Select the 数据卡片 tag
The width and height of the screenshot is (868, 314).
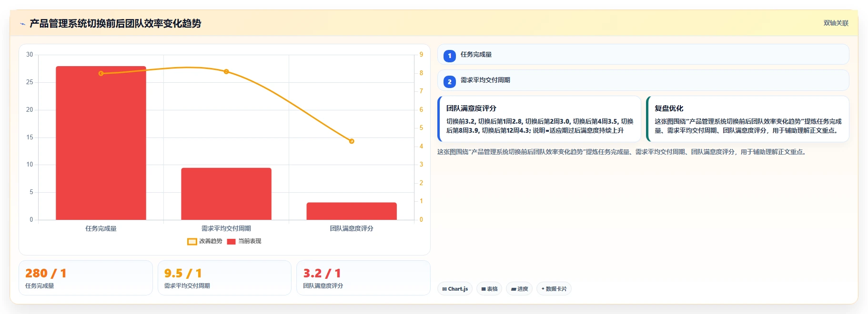pos(554,289)
